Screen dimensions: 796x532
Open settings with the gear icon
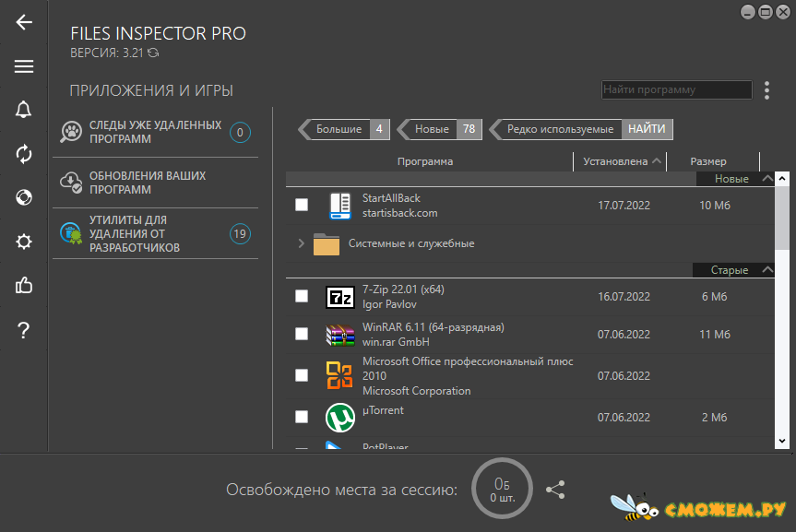click(x=24, y=242)
